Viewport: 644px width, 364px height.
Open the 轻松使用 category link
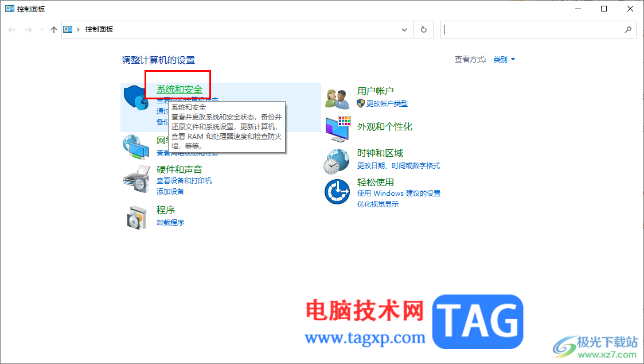click(376, 182)
